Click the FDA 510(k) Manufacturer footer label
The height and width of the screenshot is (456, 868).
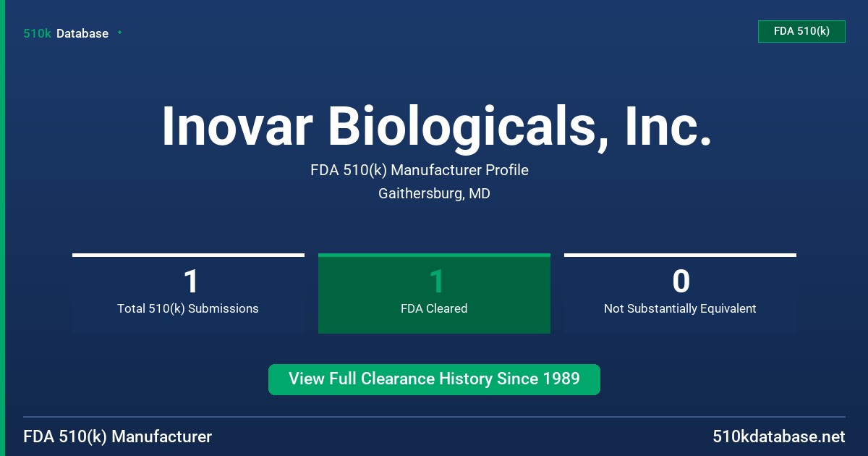point(118,436)
